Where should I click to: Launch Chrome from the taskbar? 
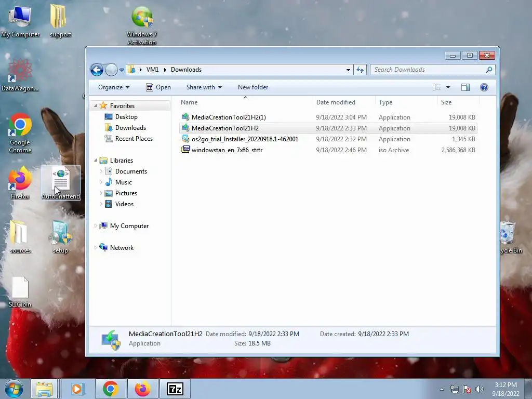click(x=110, y=389)
